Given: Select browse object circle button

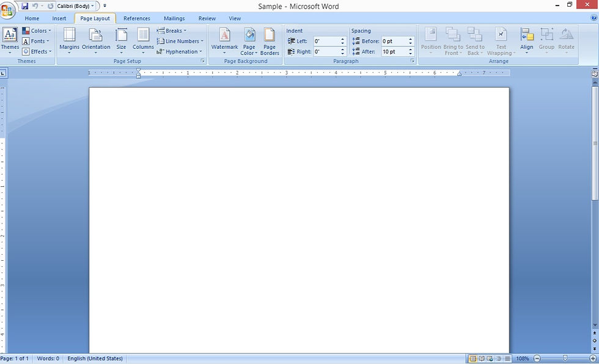Looking at the screenshot, I should pos(594,341).
